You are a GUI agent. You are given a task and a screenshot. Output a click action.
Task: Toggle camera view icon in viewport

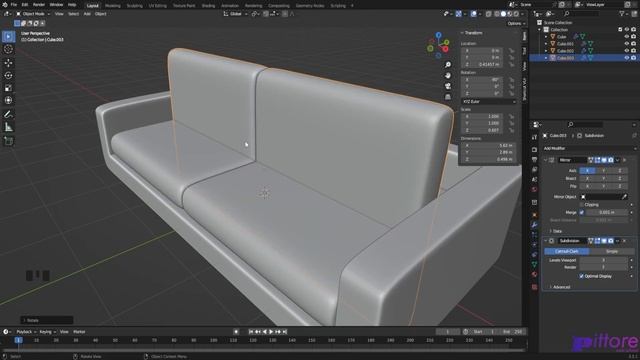pos(448,86)
